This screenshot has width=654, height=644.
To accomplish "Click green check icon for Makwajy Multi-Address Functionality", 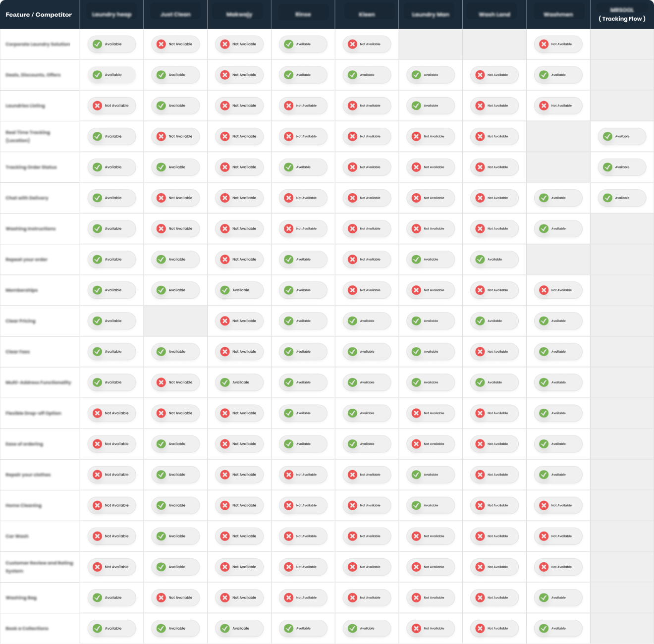I will pos(225,382).
